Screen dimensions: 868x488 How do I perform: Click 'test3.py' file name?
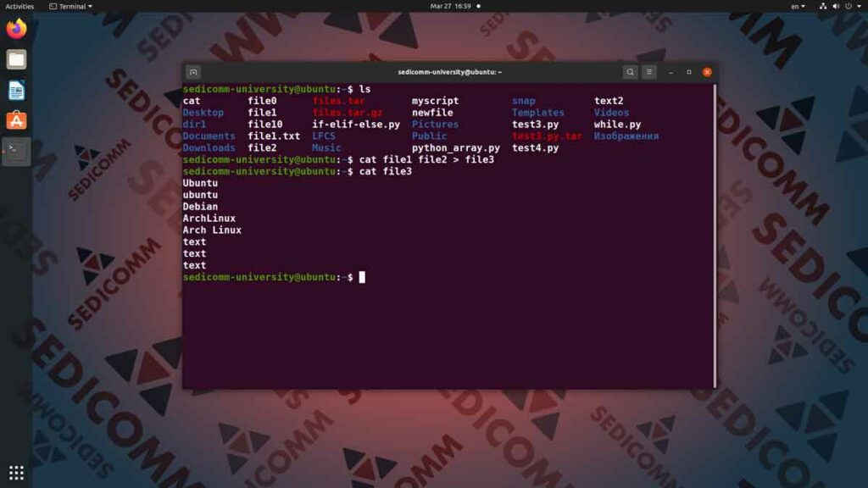pos(536,125)
